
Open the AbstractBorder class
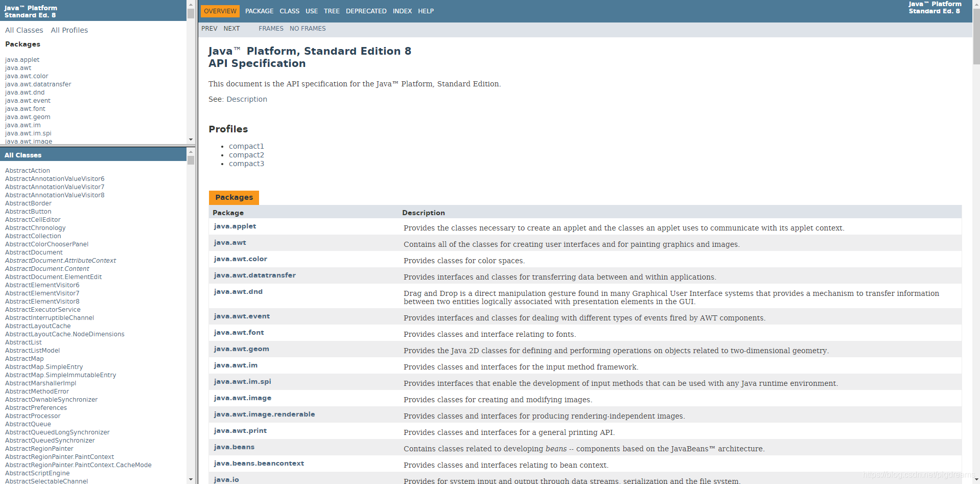tap(28, 203)
